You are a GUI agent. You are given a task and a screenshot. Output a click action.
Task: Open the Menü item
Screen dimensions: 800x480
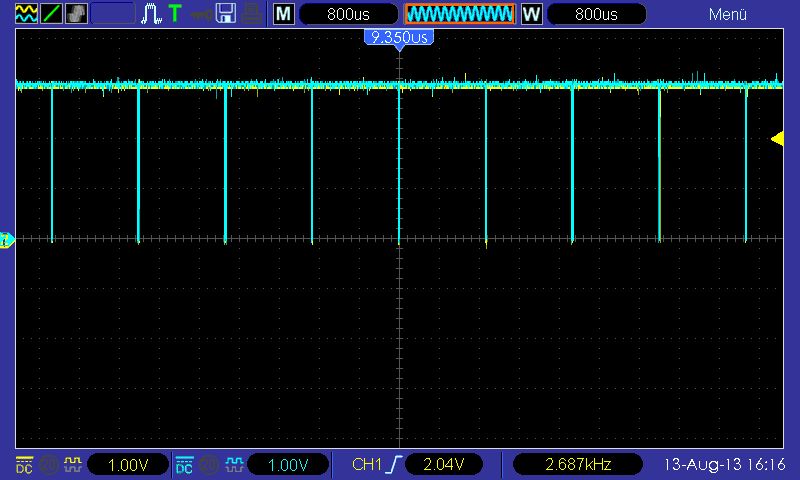click(x=728, y=14)
